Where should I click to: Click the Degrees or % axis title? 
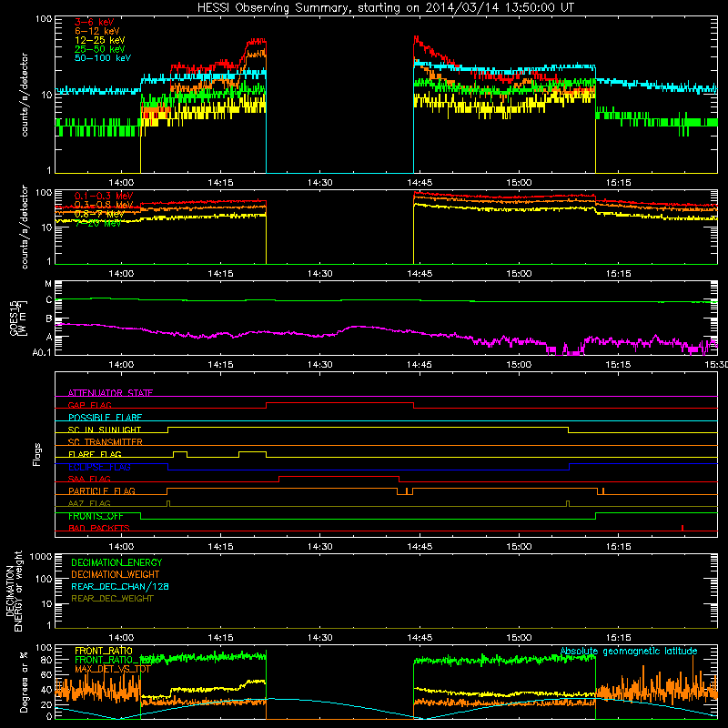pos(24,682)
